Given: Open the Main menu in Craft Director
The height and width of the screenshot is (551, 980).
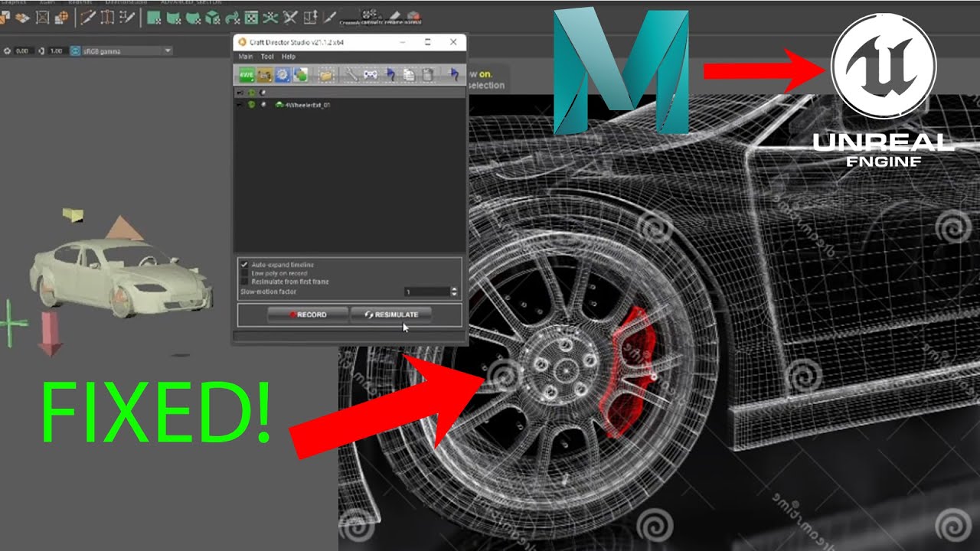Looking at the screenshot, I should tap(246, 57).
